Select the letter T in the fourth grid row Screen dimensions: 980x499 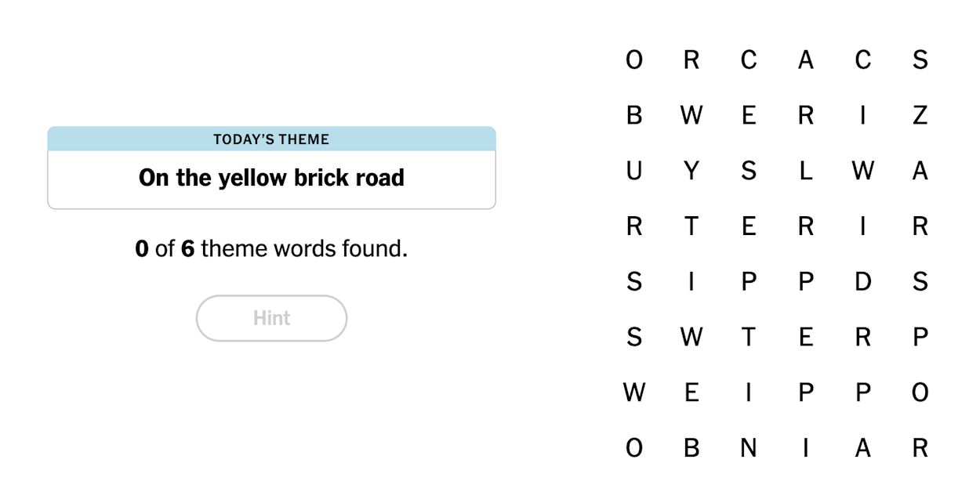(x=691, y=226)
